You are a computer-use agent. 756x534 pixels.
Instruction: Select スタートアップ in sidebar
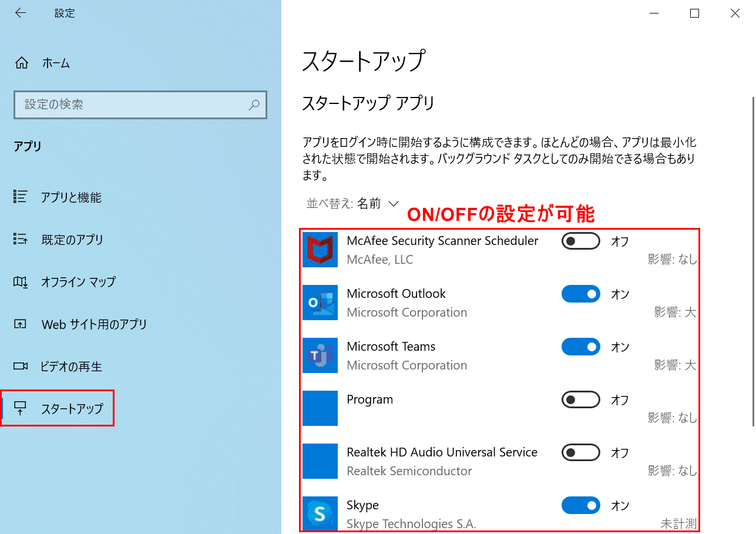72,408
